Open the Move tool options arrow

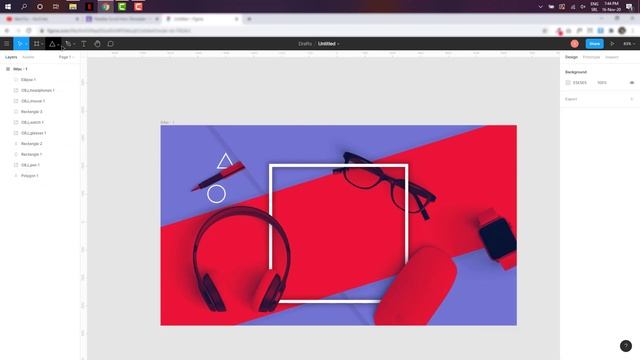(26, 44)
